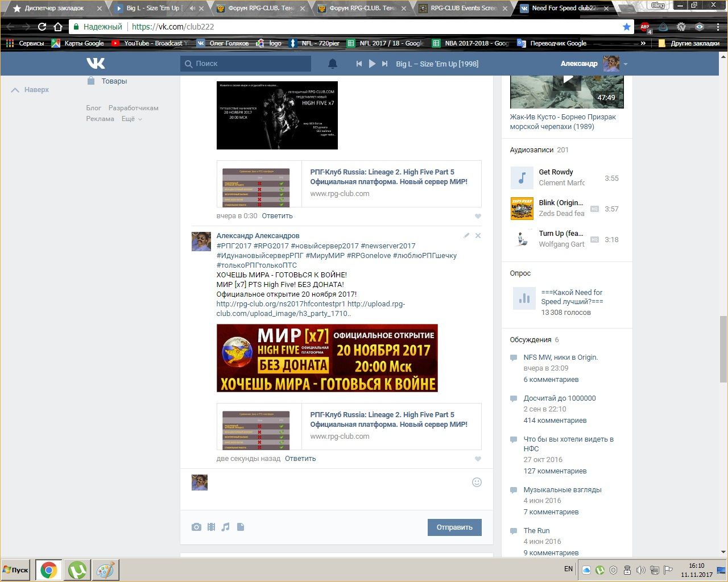728x582 pixels.
Task: Open the Сервисы apps shortcut
Action: 25,43
